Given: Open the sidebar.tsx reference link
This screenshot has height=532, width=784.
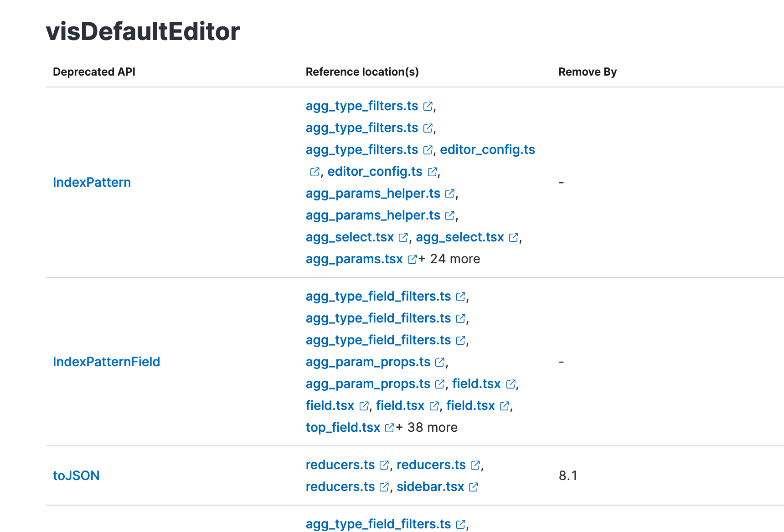Looking at the screenshot, I should pyautogui.click(x=430, y=487).
